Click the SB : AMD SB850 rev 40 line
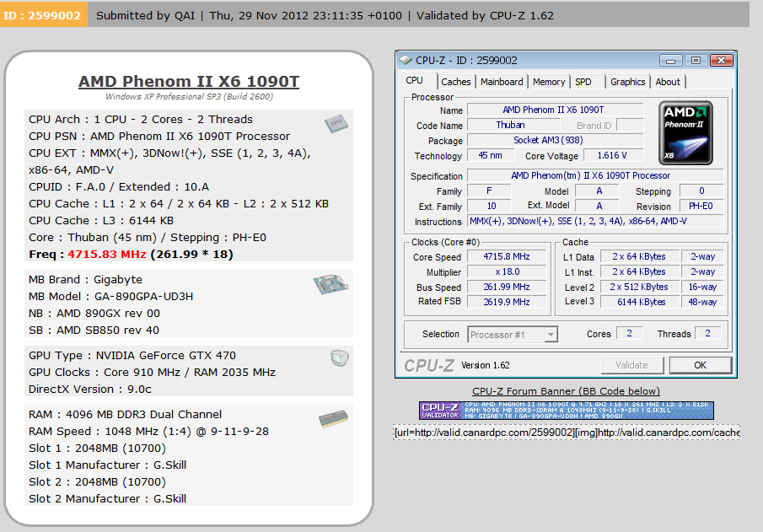 coord(94,330)
